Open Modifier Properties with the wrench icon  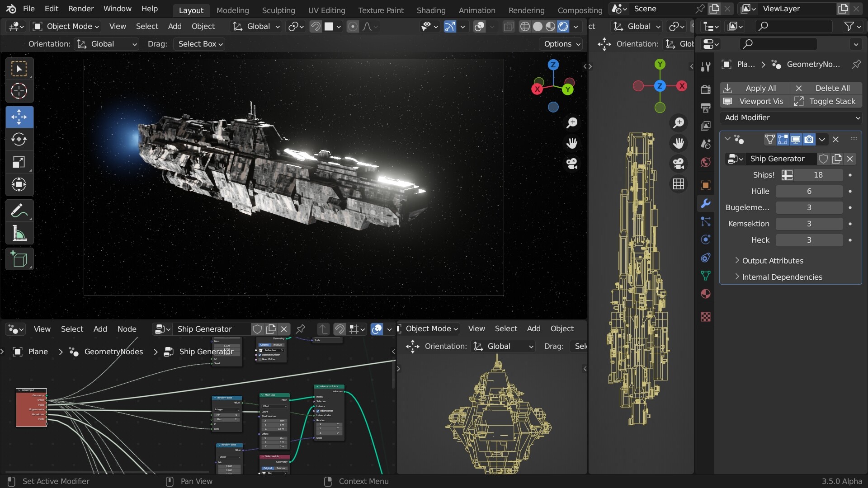tap(705, 204)
